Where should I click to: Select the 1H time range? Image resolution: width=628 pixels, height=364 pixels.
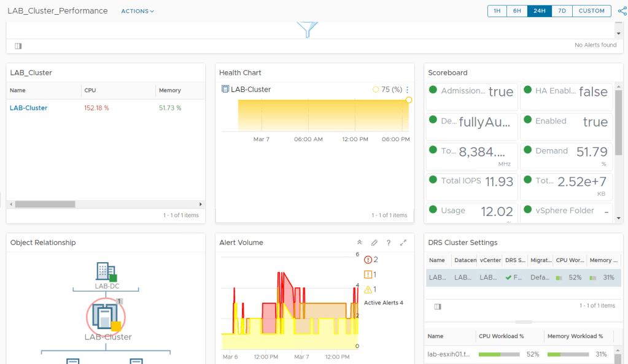pyautogui.click(x=497, y=11)
